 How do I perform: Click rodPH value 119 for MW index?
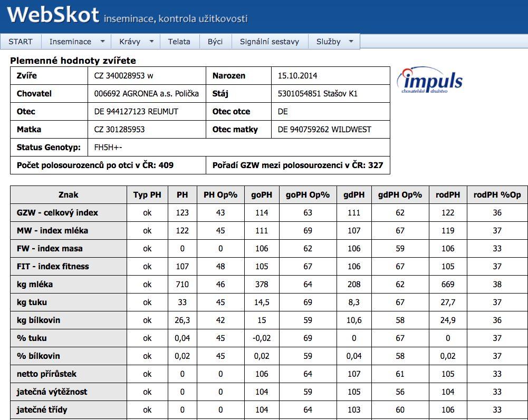click(x=448, y=230)
